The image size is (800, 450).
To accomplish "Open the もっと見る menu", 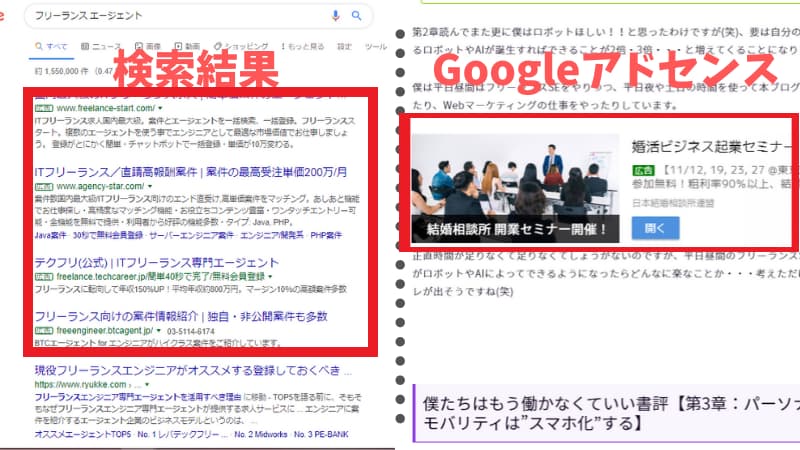I will 303,46.
